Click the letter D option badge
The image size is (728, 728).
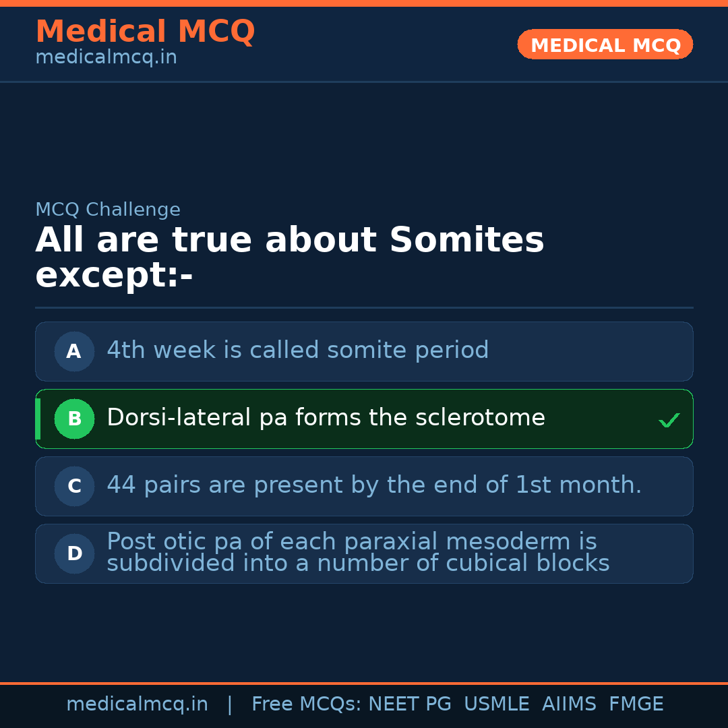[x=74, y=553]
